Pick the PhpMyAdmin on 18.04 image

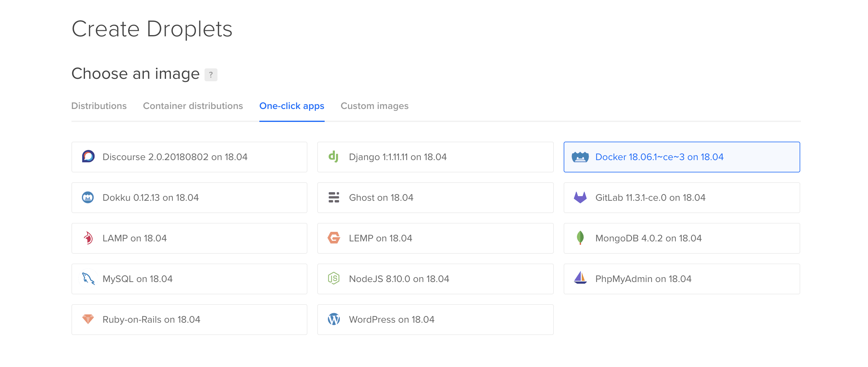tap(682, 279)
